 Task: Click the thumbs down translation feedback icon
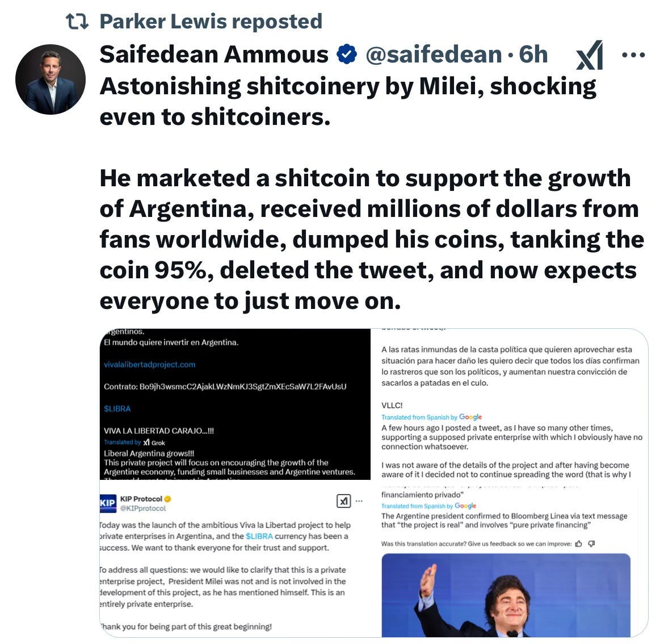coord(591,543)
